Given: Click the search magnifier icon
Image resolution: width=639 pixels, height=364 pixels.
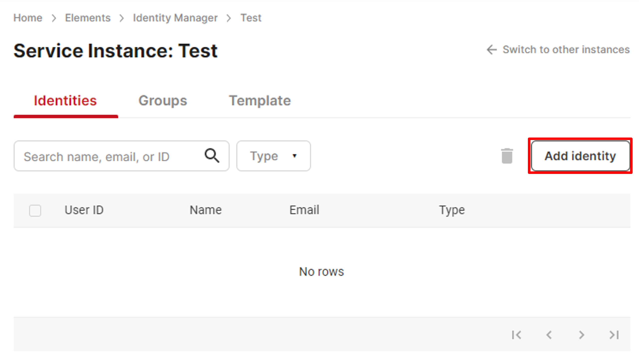Looking at the screenshot, I should [x=212, y=156].
